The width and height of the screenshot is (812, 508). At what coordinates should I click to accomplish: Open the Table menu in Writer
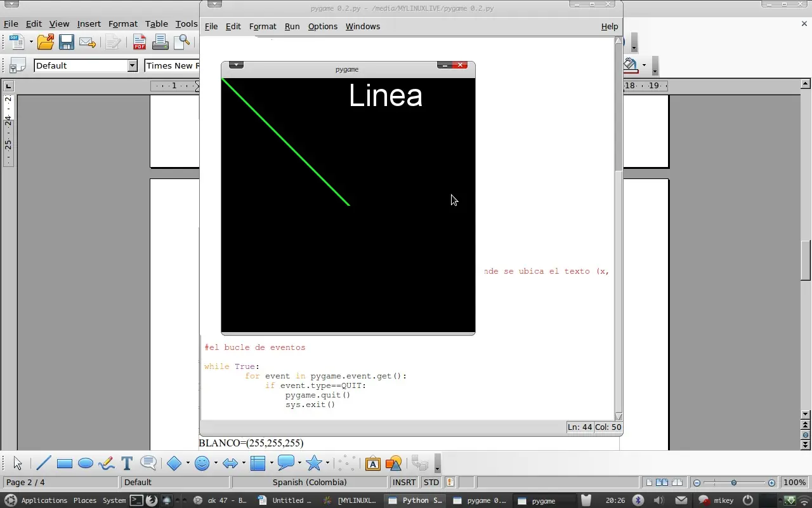pyautogui.click(x=157, y=23)
